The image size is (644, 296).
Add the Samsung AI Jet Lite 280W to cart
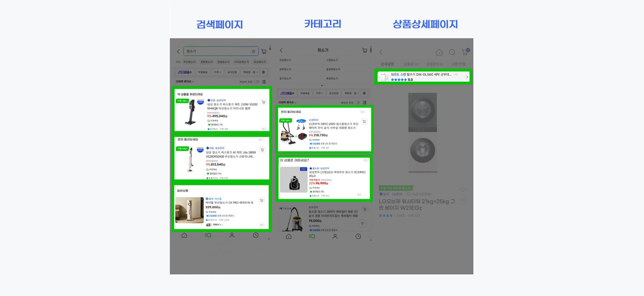(262, 150)
